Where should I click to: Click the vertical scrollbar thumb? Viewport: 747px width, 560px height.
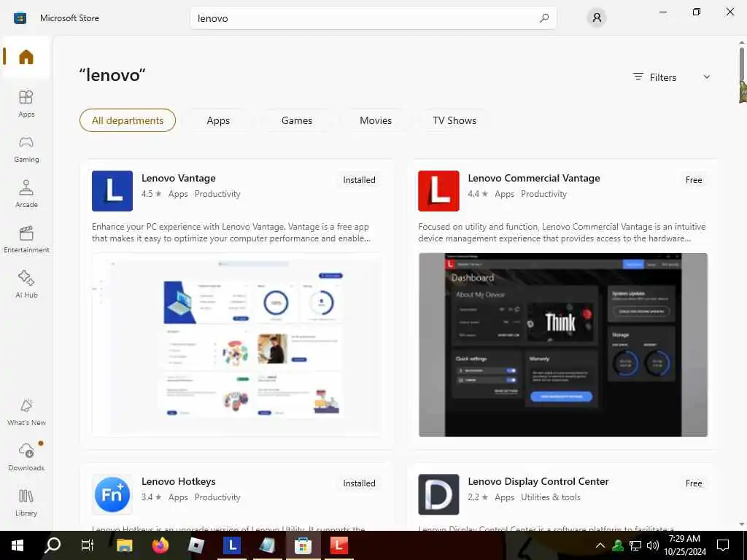click(742, 66)
